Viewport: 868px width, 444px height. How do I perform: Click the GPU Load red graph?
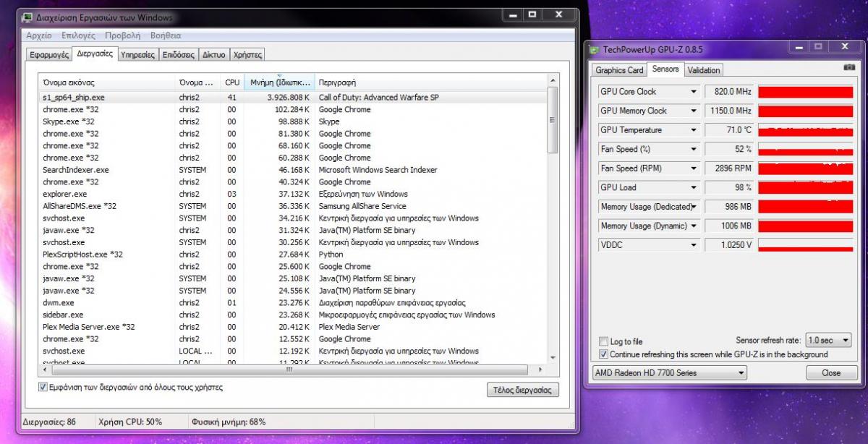click(x=805, y=187)
